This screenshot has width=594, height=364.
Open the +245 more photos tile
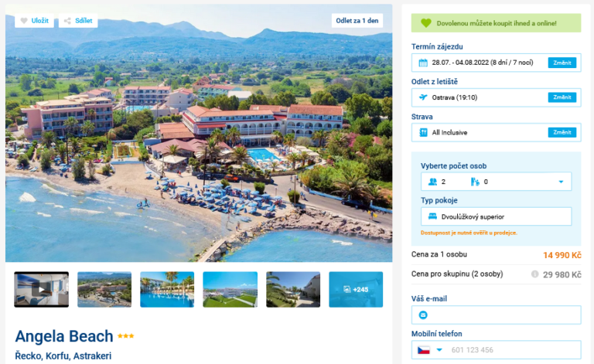(356, 290)
